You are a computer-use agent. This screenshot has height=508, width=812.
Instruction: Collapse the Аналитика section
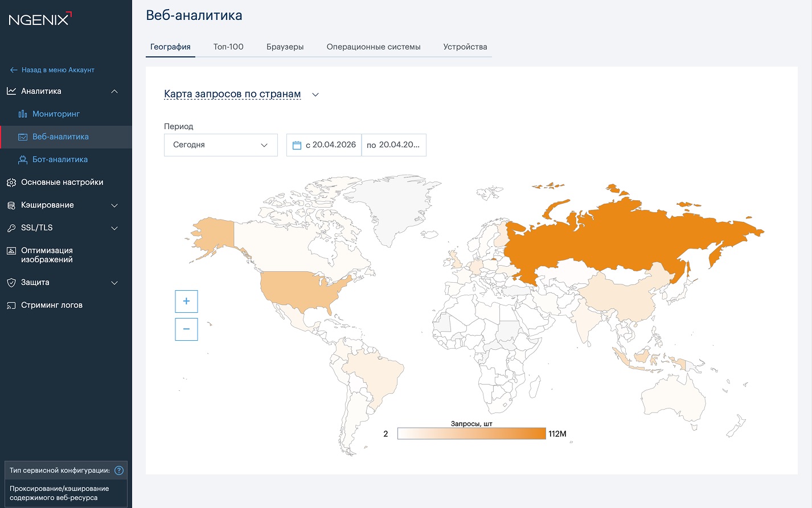point(114,92)
